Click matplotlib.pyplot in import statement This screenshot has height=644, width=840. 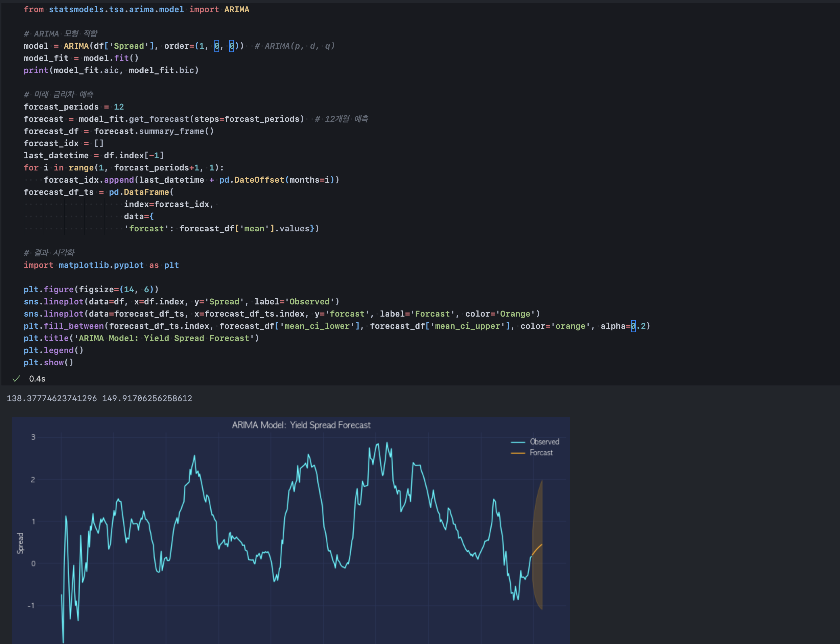pos(101,265)
